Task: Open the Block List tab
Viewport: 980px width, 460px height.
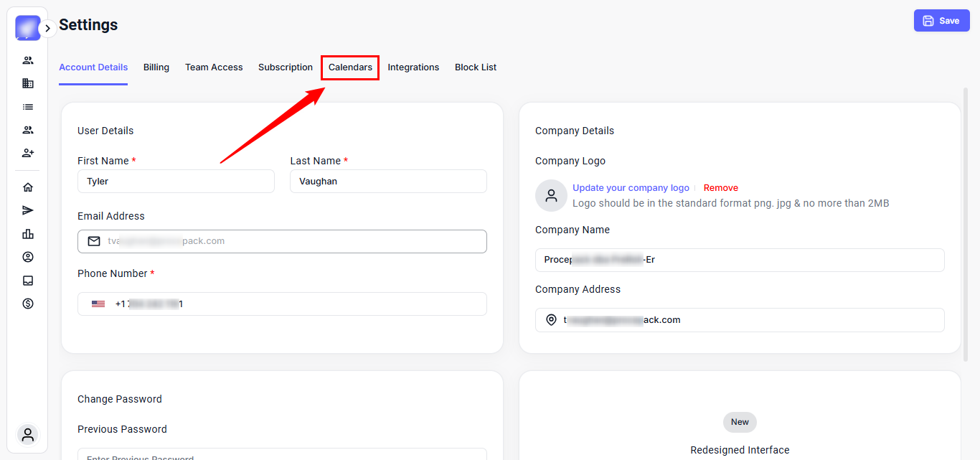Action: 476,67
